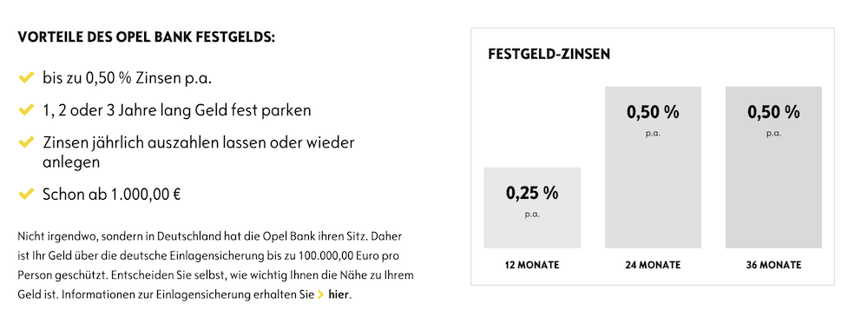Click the 0,25 % rate value
The image size is (868, 330).
tap(532, 194)
